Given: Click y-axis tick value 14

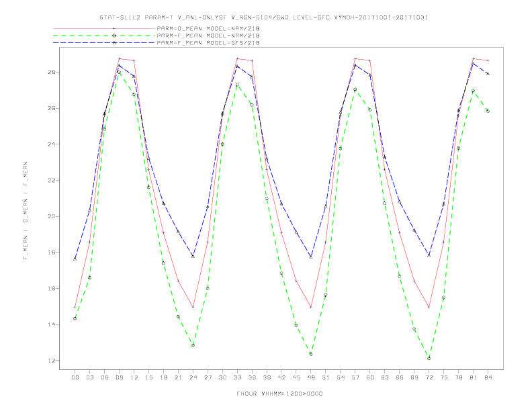Looking at the screenshot, I should (x=51, y=324).
